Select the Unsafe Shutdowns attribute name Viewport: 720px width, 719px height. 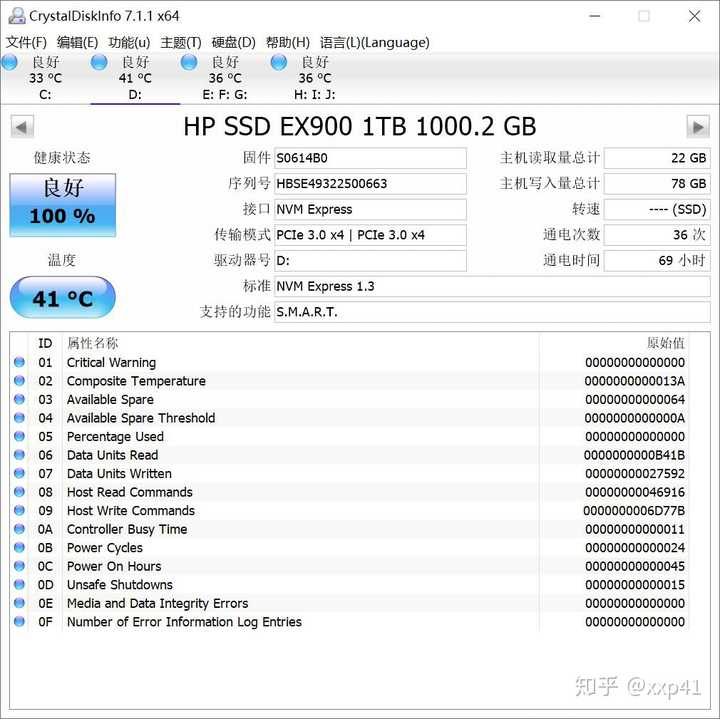pyautogui.click(x=120, y=584)
